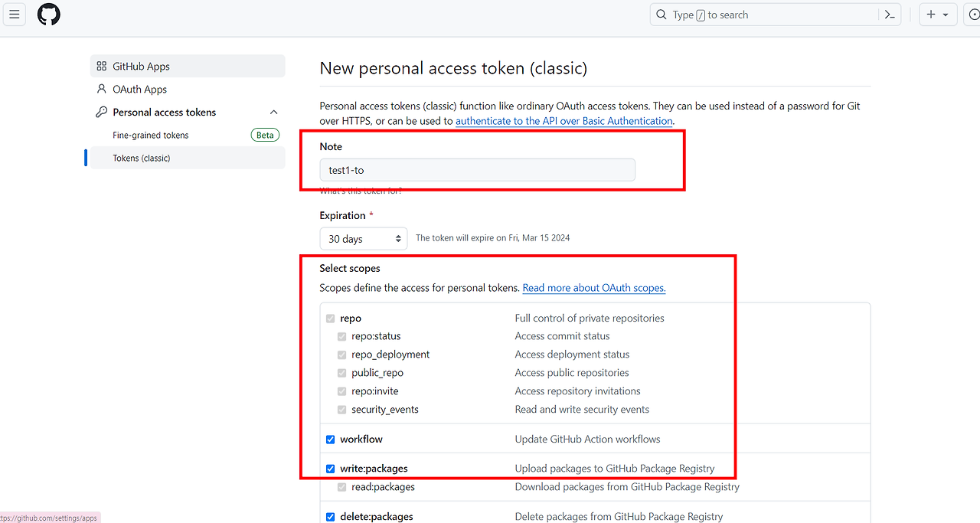Expand the create-new dropdown caret
Image resolution: width=980 pixels, height=523 pixels.
pos(946,15)
